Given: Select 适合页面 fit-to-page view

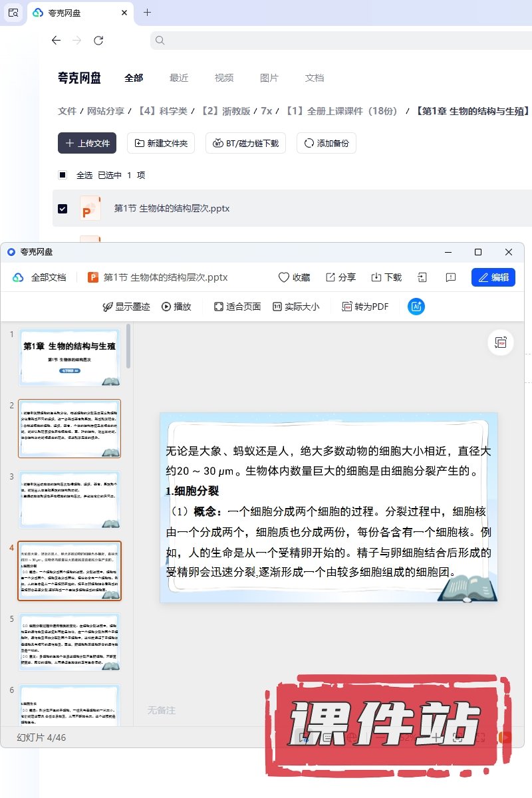Looking at the screenshot, I should (237, 307).
